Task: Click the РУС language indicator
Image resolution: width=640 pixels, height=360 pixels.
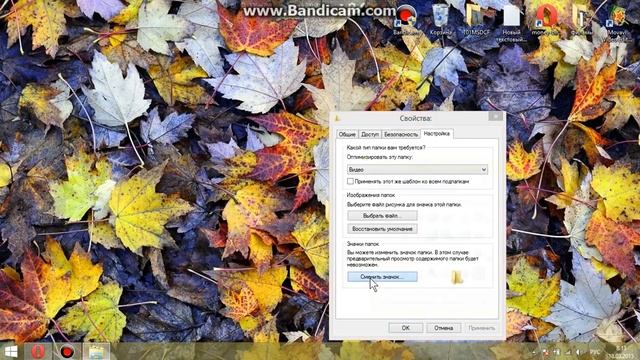Action: click(x=595, y=352)
